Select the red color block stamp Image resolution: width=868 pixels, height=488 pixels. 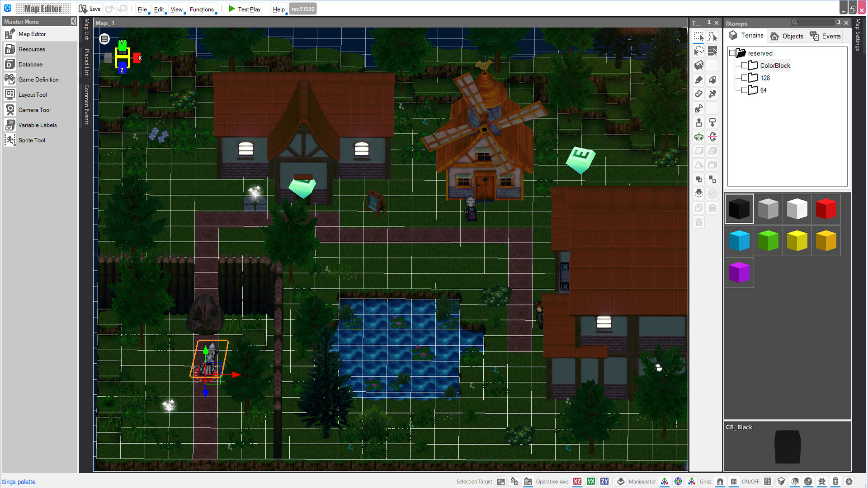[826, 209]
